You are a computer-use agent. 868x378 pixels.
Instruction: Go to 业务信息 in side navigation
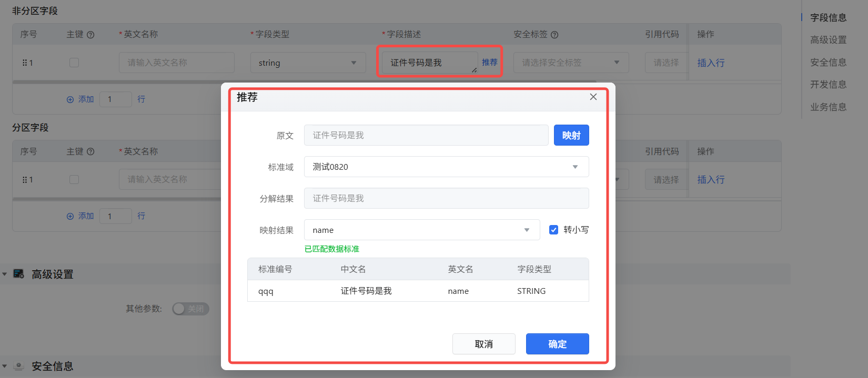click(x=829, y=107)
